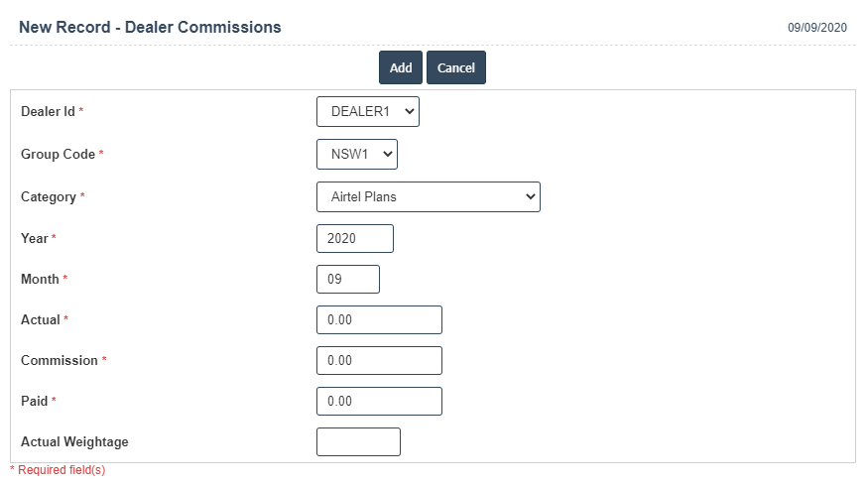The width and height of the screenshot is (868, 487).
Task: Click the Add button
Action: coord(401,67)
